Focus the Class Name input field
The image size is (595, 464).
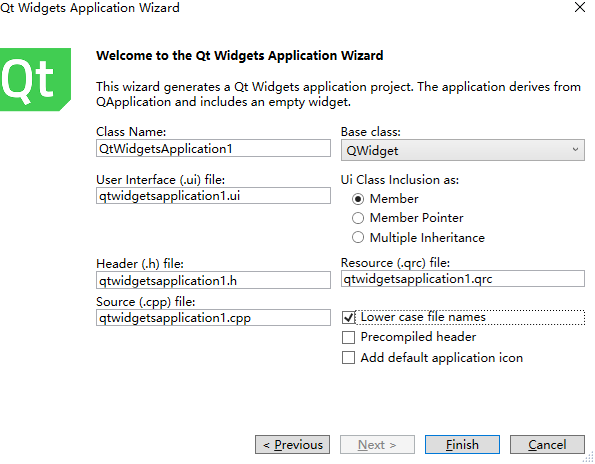(213, 148)
